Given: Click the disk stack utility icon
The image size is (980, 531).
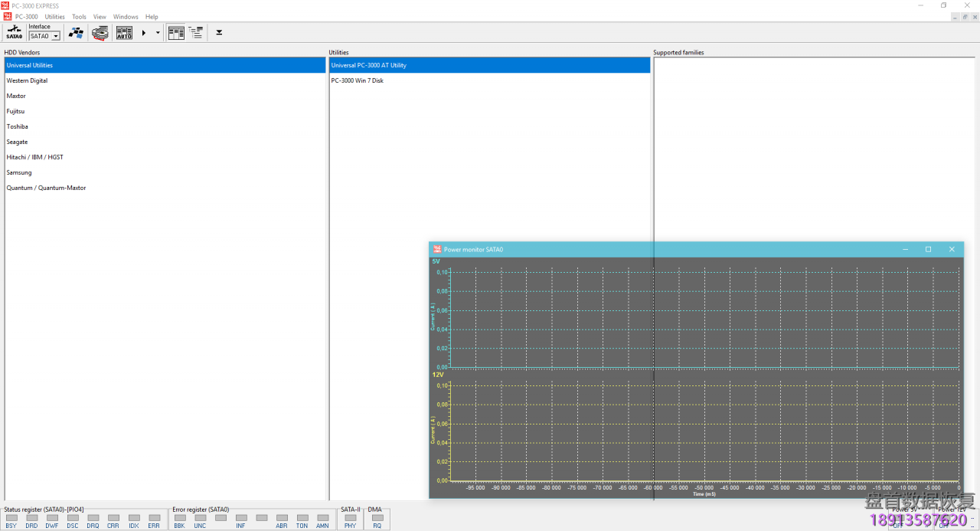Looking at the screenshot, I should pos(100,32).
